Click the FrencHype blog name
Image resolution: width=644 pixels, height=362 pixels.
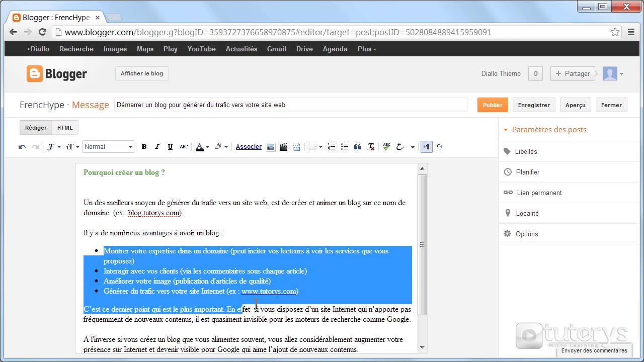[x=42, y=105]
